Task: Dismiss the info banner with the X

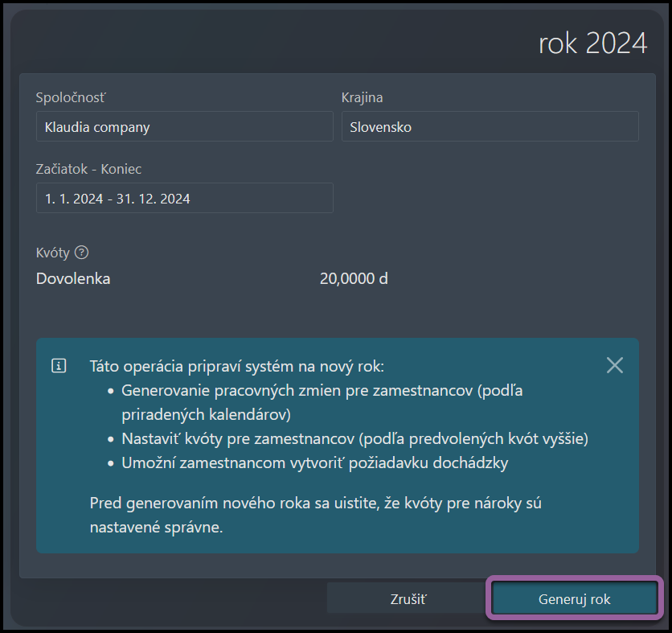Action: coord(615,365)
